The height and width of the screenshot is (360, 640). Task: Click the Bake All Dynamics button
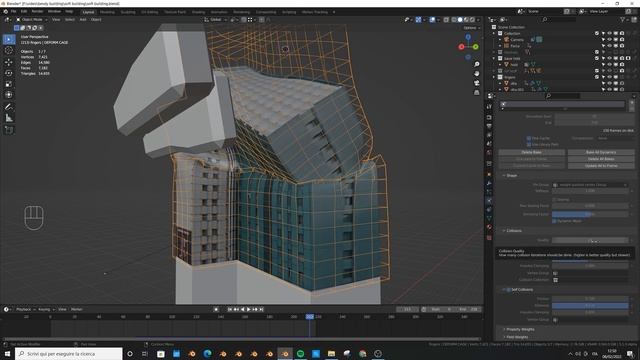tap(601, 152)
